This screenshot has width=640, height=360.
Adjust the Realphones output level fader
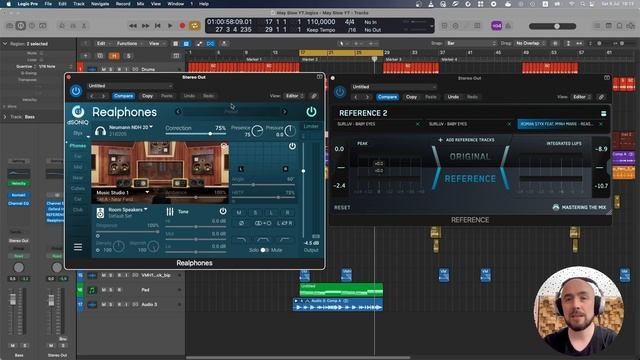(303, 190)
